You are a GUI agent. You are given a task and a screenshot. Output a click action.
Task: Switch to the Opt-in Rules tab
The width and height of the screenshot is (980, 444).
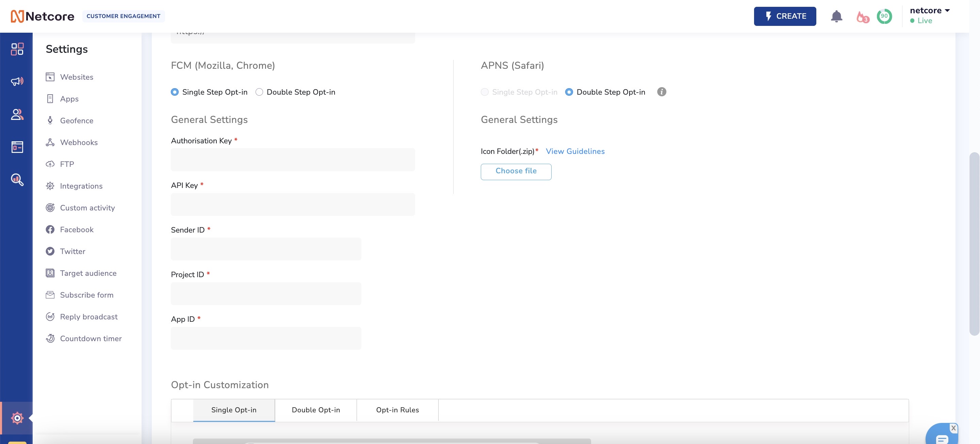coord(397,410)
